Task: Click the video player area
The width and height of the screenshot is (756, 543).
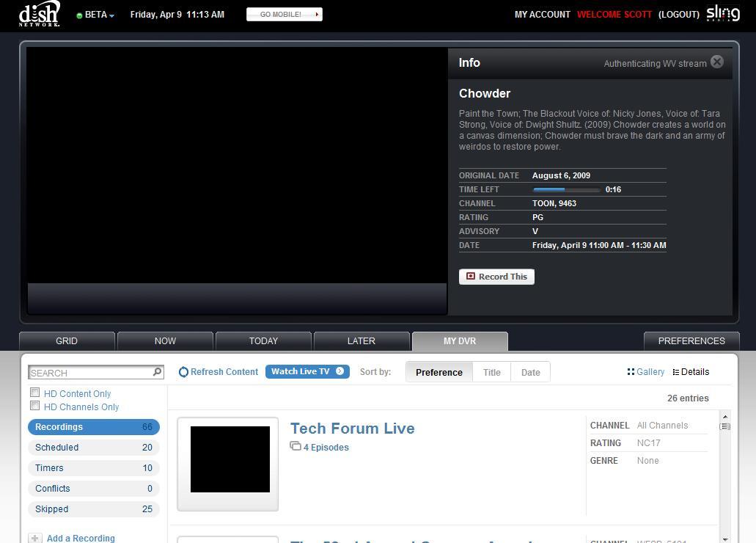Action: click(x=237, y=165)
